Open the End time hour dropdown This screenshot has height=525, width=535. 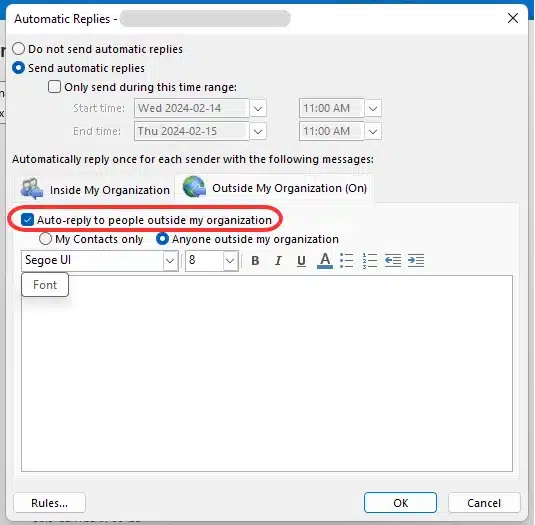tap(373, 131)
